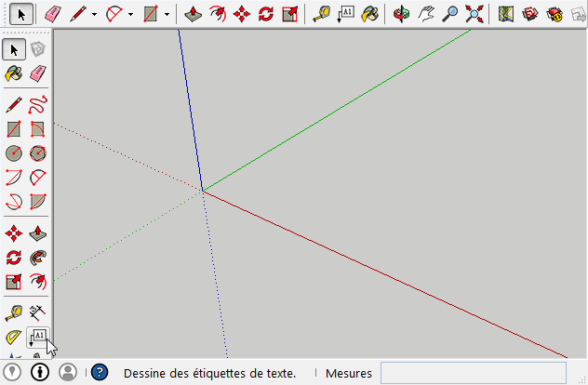Expand the Line tool dropdown arrow
The height and width of the screenshot is (385, 588).
coord(94,14)
